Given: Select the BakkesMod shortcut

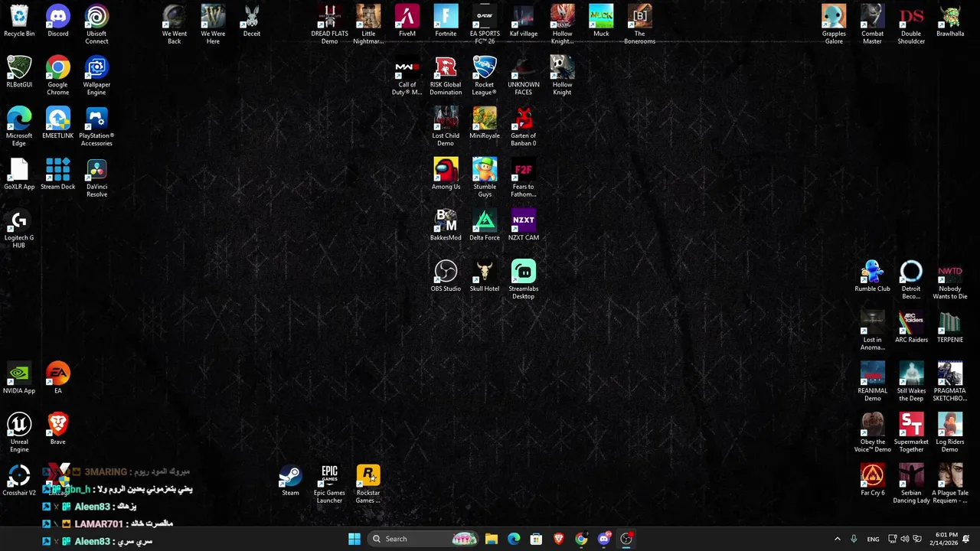Looking at the screenshot, I should (446, 225).
